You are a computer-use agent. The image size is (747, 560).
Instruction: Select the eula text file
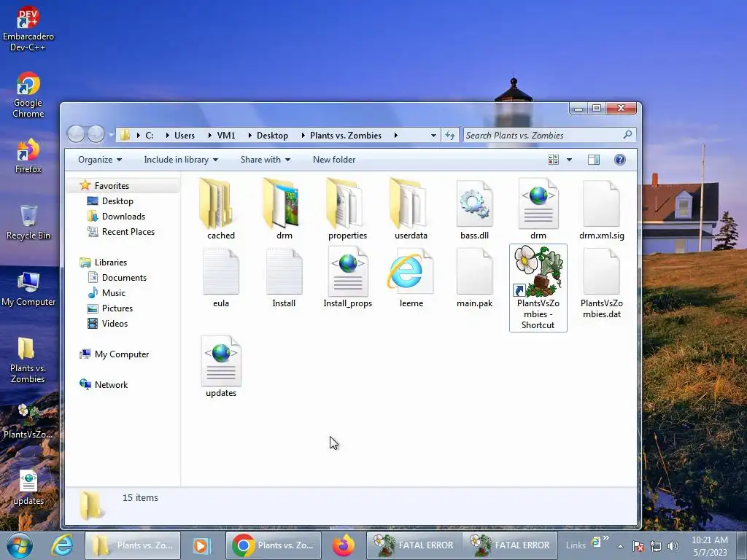click(220, 277)
